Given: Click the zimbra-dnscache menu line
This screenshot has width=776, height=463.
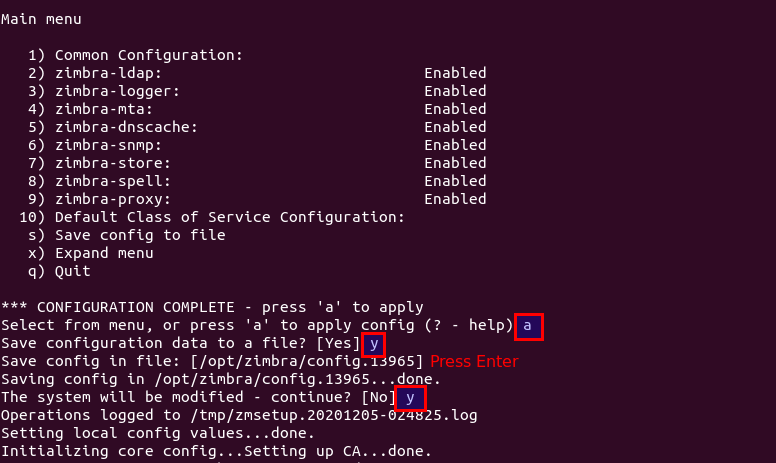Looking at the screenshot, I should pos(126,127).
